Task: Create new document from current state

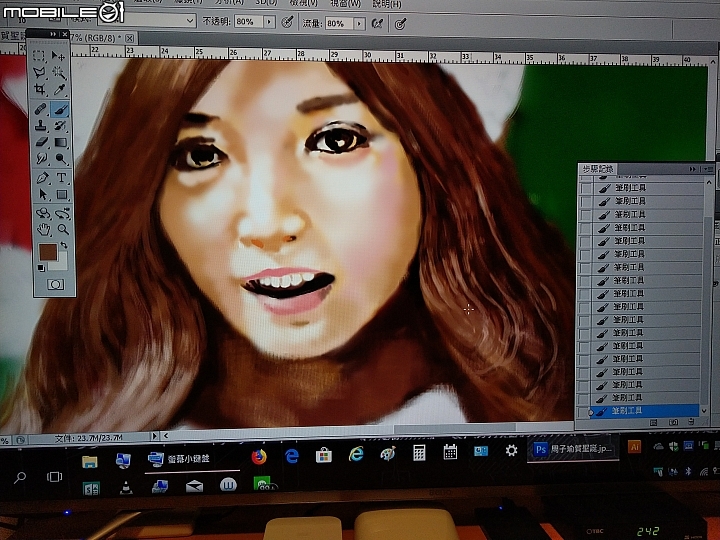Action: point(653,422)
